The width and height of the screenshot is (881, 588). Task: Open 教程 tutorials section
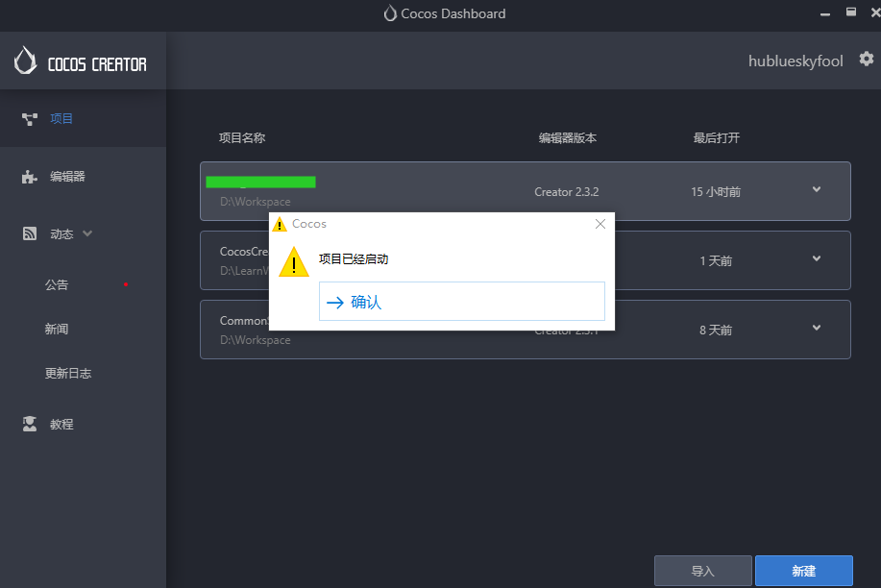coord(61,425)
